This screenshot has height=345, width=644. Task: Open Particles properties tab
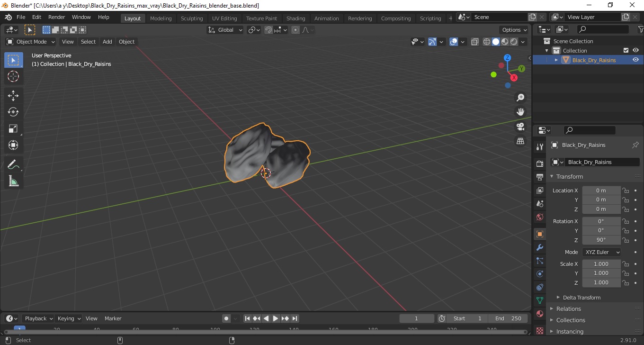539,261
